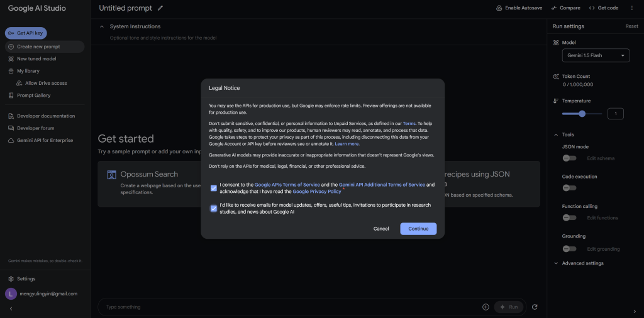Click the Gemini API for Enterprise cloud icon
Image resolution: width=644 pixels, height=318 pixels.
tap(11, 140)
